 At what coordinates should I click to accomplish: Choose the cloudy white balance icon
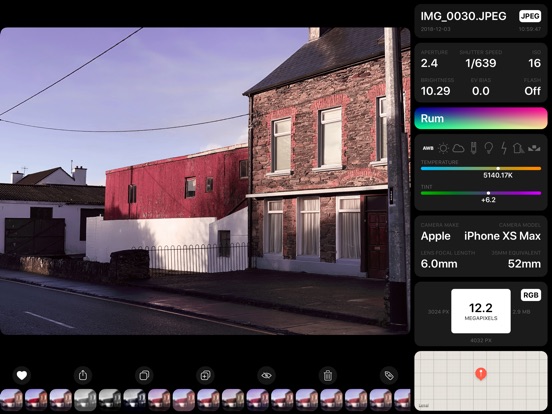coord(458,148)
